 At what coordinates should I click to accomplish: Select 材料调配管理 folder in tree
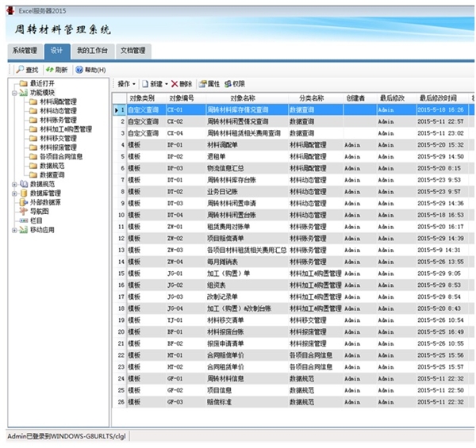tap(58, 101)
